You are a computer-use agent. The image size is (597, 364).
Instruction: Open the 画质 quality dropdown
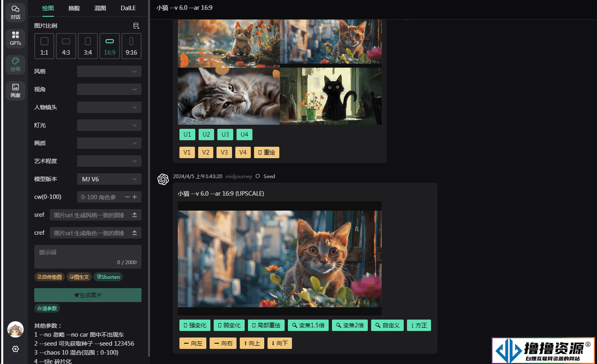click(x=109, y=143)
